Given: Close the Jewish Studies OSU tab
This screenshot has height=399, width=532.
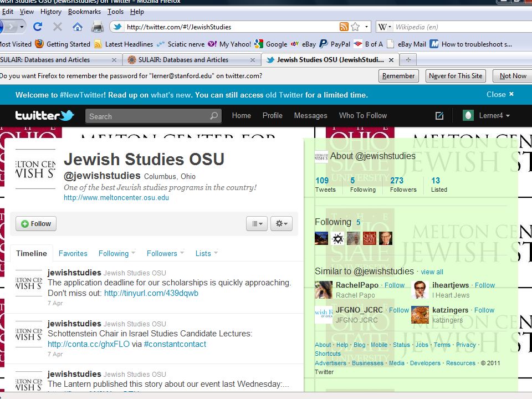Looking at the screenshot, I should point(391,60).
